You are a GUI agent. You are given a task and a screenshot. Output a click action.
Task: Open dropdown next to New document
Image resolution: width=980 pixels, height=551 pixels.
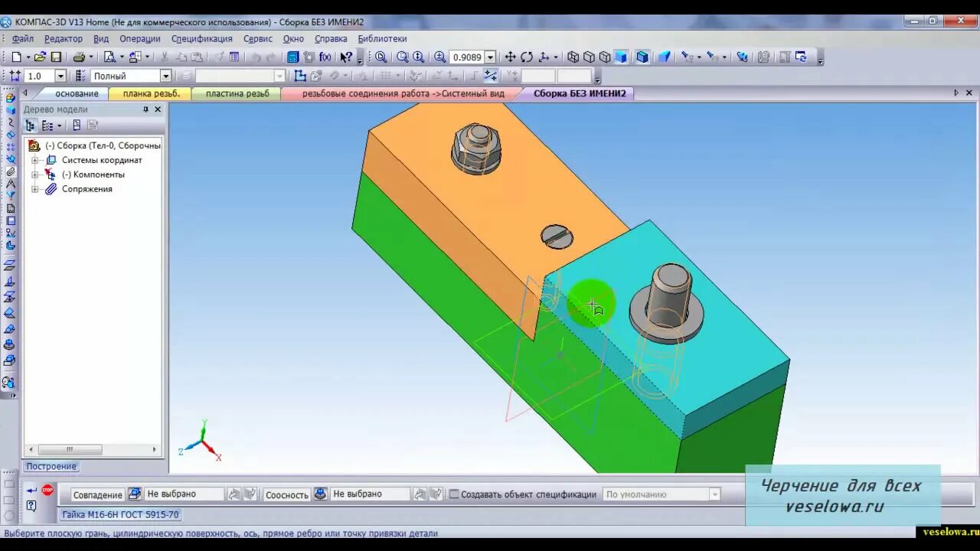pos(28,57)
